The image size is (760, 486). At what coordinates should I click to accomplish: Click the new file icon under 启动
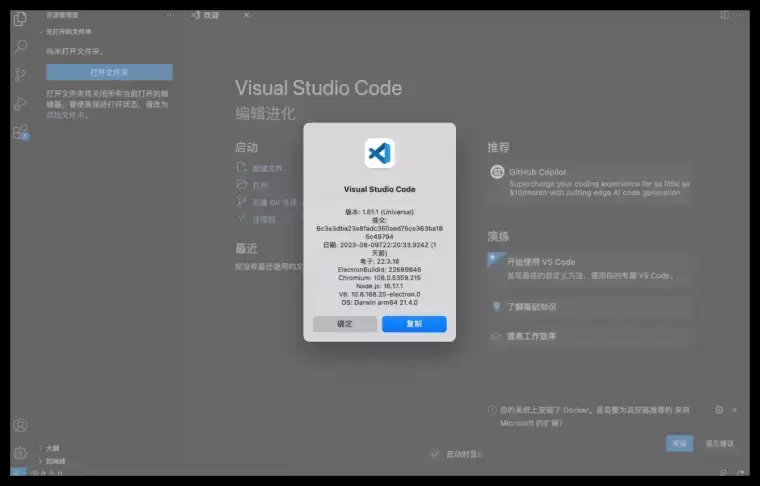click(241, 168)
